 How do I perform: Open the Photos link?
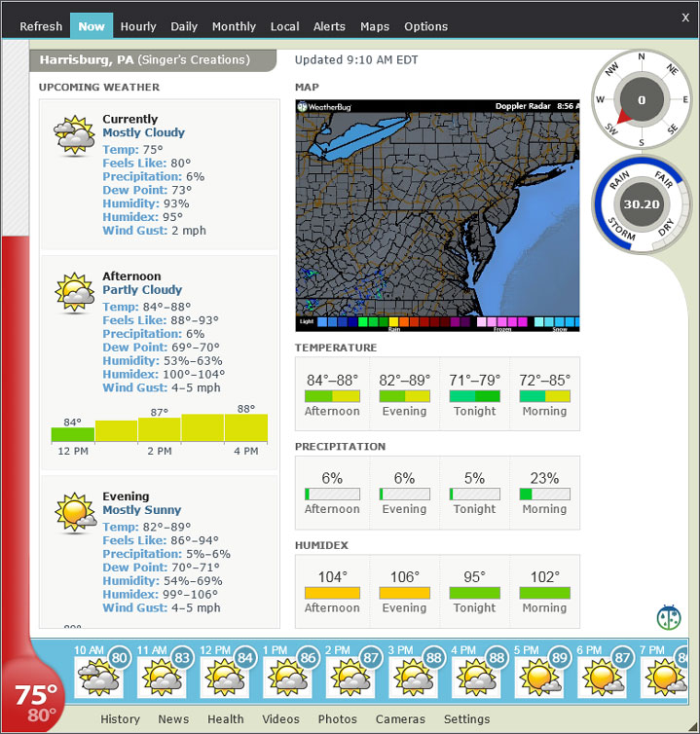pos(337,719)
